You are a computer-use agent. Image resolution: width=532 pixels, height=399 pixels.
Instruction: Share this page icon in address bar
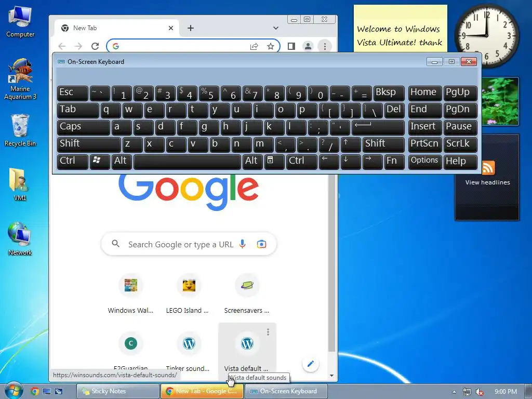click(254, 46)
